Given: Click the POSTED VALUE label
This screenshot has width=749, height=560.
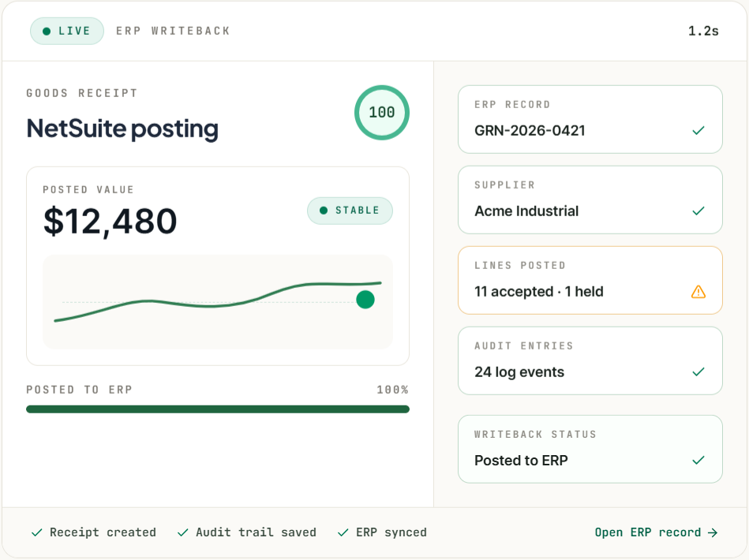Looking at the screenshot, I should pyautogui.click(x=88, y=189).
